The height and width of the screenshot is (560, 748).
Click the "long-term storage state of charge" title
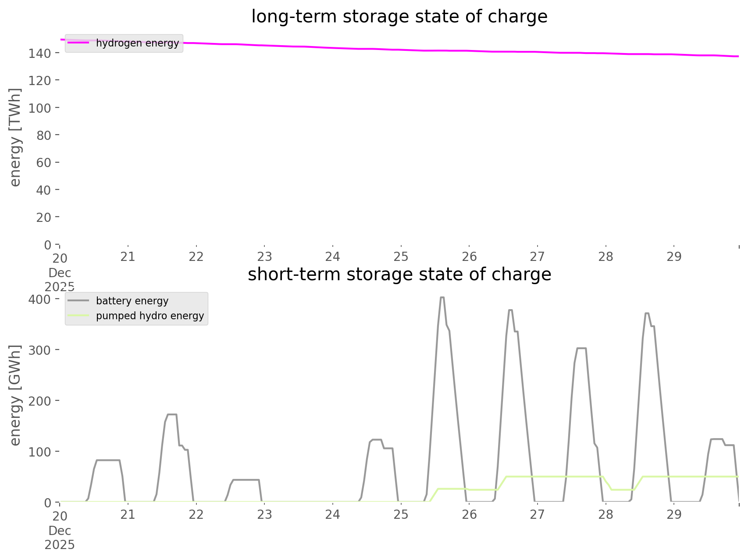[399, 17]
